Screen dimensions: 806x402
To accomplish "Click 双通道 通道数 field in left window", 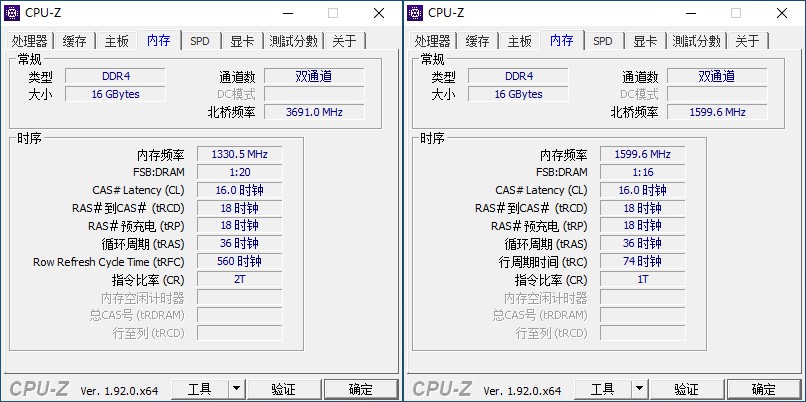I will click(314, 77).
